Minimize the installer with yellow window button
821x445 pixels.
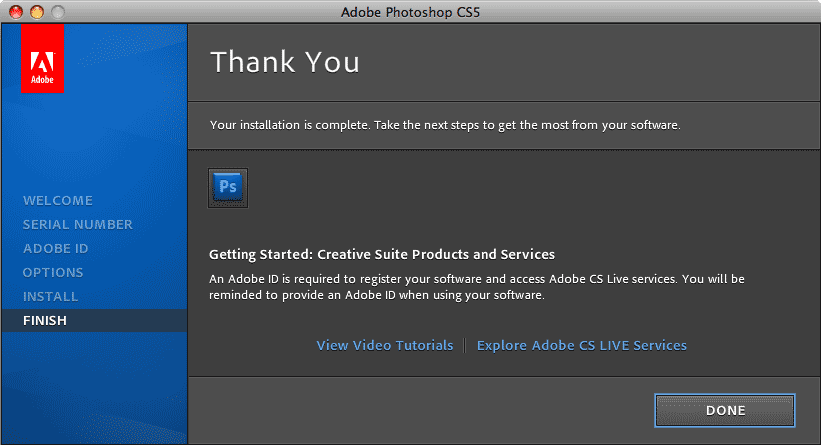pyautogui.click(x=37, y=12)
